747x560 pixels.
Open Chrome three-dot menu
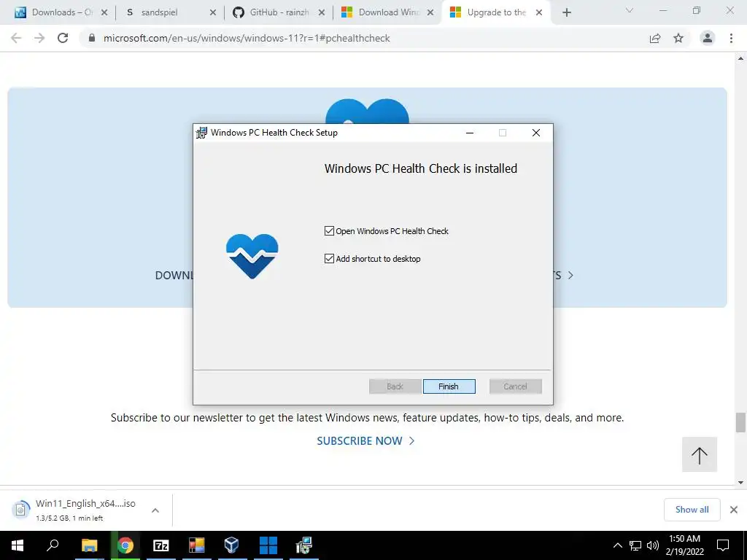pyautogui.click(x=731, y=38)
